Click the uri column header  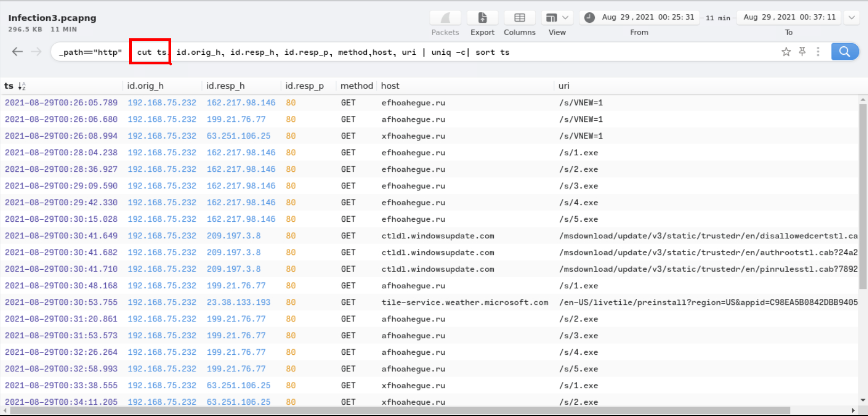(x=564, y=86)
